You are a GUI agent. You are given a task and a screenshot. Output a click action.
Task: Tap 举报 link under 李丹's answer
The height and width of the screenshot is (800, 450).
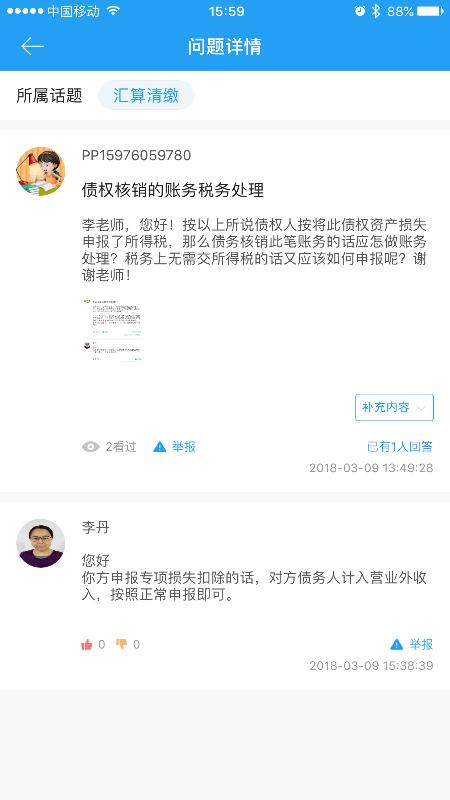coord(421,644)
